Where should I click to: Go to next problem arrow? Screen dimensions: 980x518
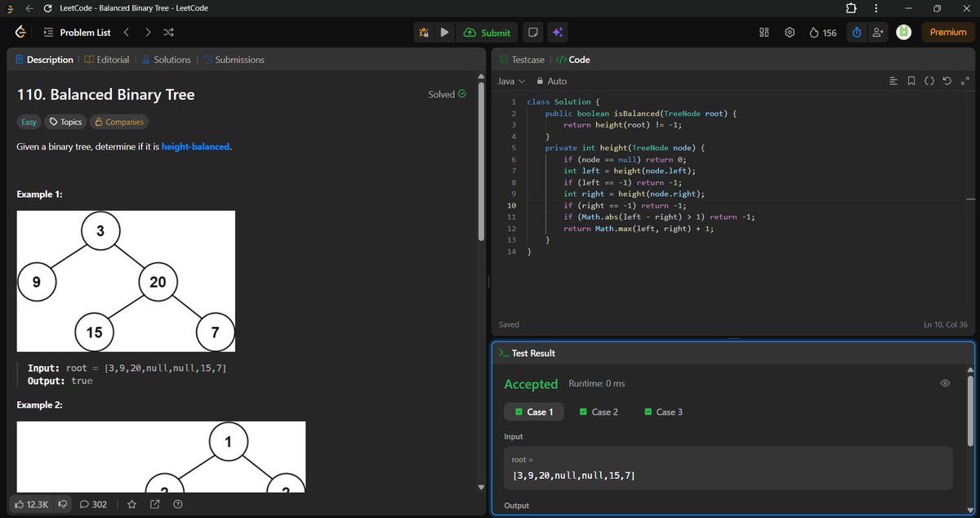pyautogui.click(x=147, y=33)
